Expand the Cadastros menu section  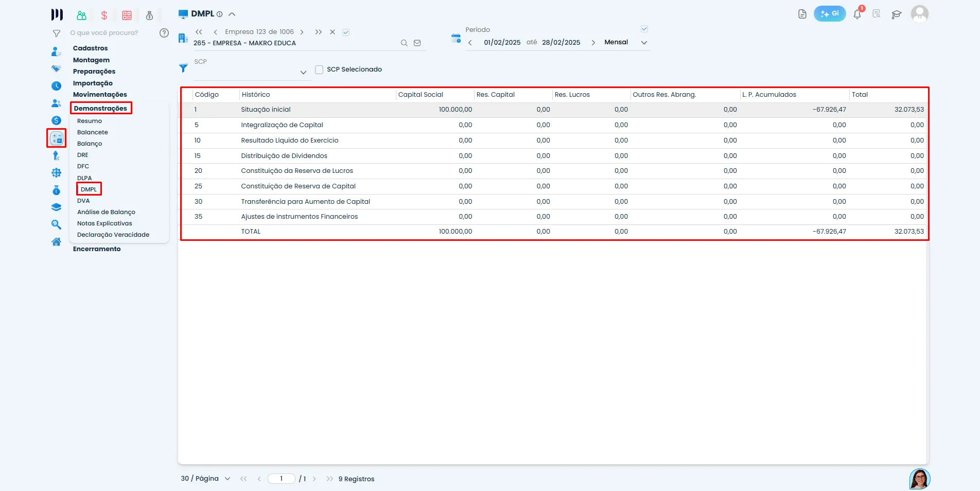91,48
